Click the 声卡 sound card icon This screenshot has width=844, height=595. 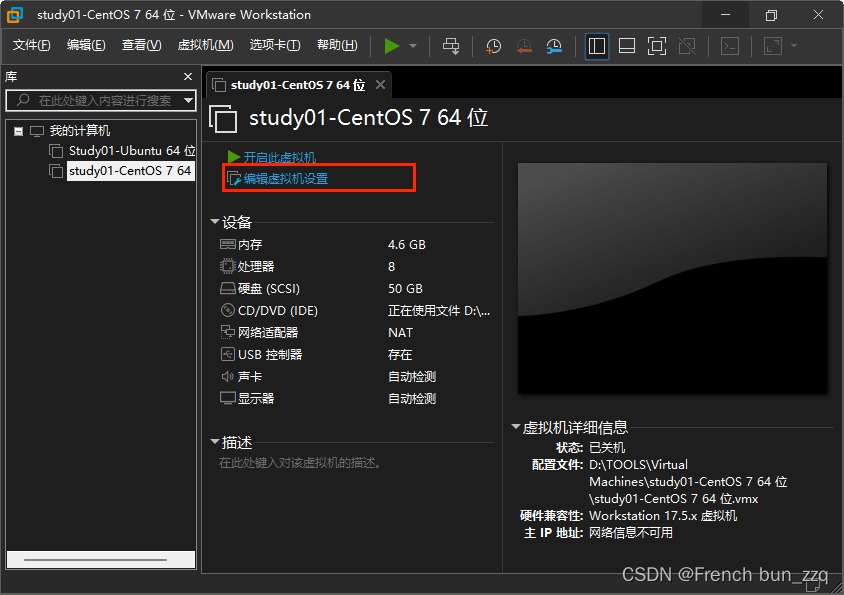(x=227, y=376)
